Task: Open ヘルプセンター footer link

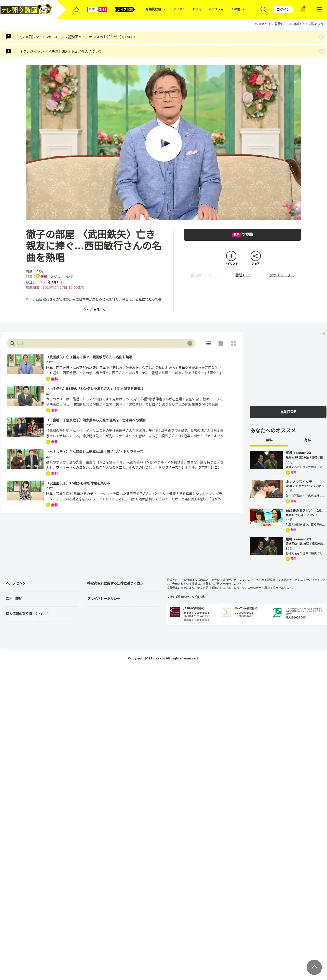Action: pyautogui.click(x=17, y=583)
